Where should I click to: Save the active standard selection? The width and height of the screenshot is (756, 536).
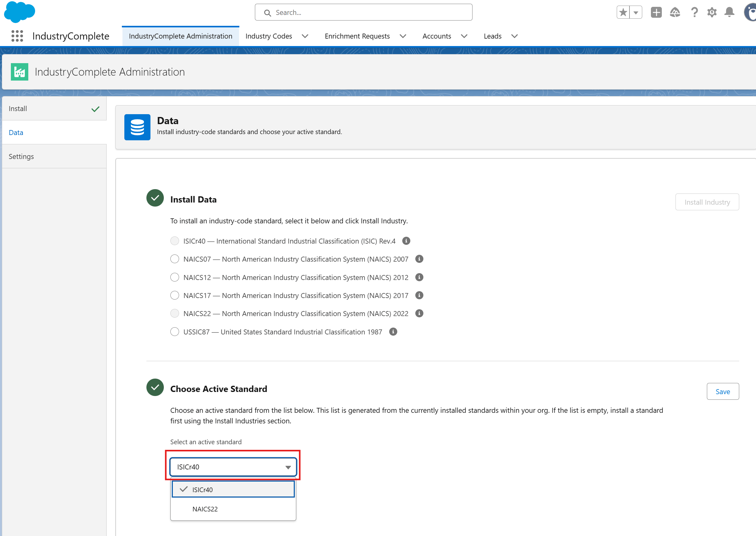pos(723,391)
